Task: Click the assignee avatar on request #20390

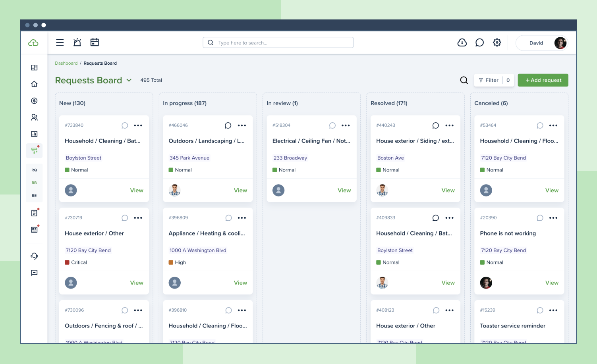Action: tap(486, 283)
